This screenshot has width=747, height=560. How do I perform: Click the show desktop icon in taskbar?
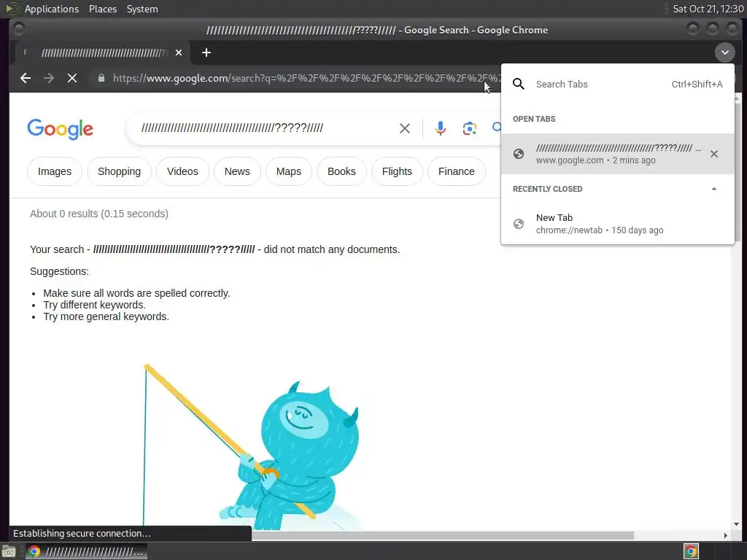coord(9,552)
